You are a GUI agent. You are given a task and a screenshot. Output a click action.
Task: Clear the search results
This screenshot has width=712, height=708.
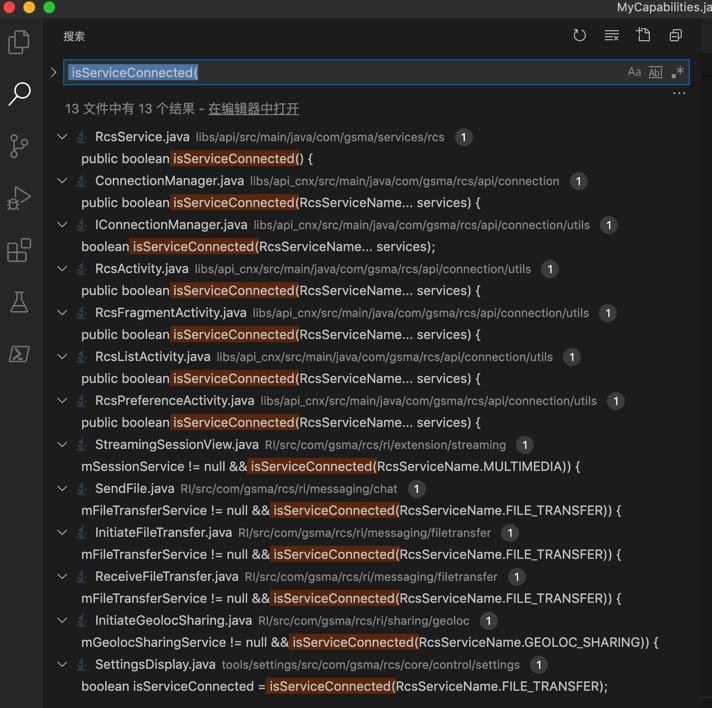coord(612,35)
